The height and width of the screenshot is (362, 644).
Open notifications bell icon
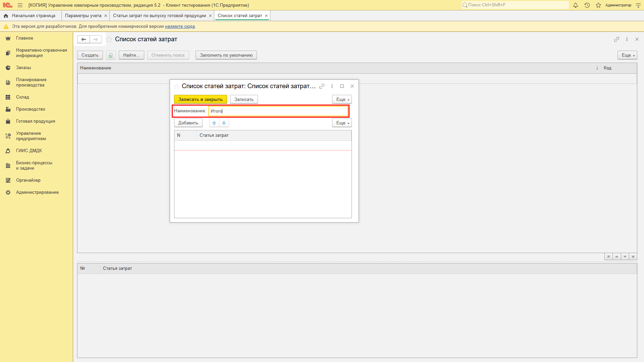pos(576,5)
